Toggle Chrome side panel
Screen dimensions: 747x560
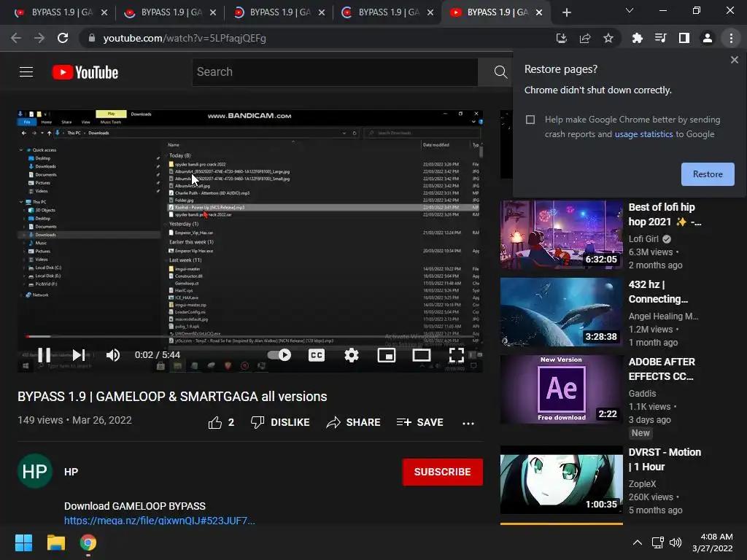(x=684, y=38)
